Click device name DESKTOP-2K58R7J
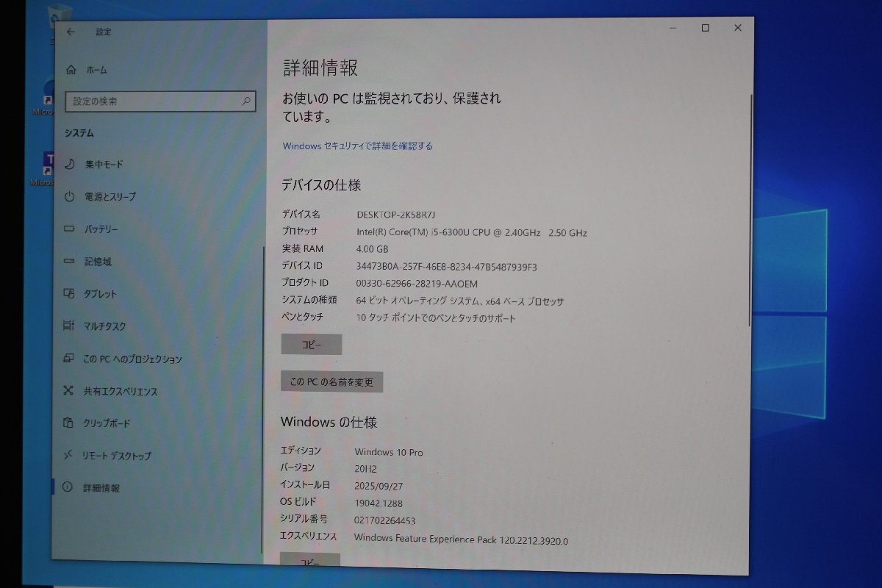Image resolution: width=882 pixels, height=588 pixels. click(396, 215)
